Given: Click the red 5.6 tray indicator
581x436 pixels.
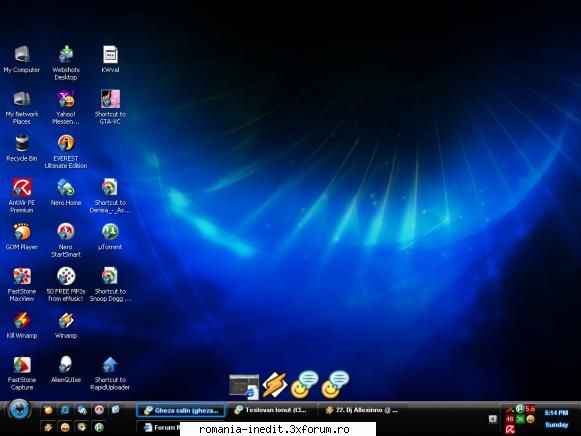Looking at the screenshot, I should pos(530,409).
